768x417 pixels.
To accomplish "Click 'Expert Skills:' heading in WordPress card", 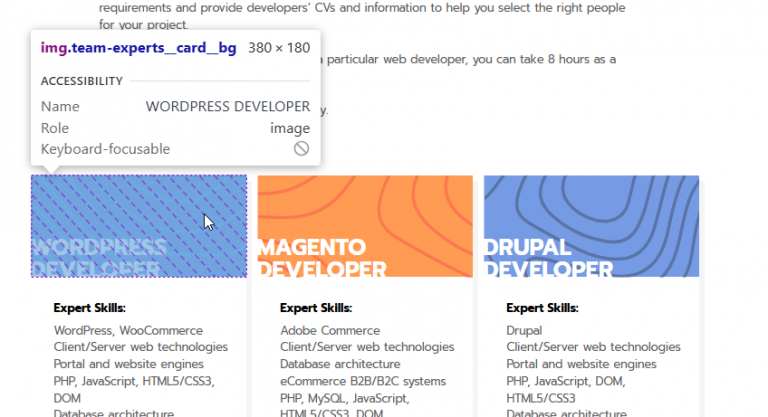I will pos(90,308).
